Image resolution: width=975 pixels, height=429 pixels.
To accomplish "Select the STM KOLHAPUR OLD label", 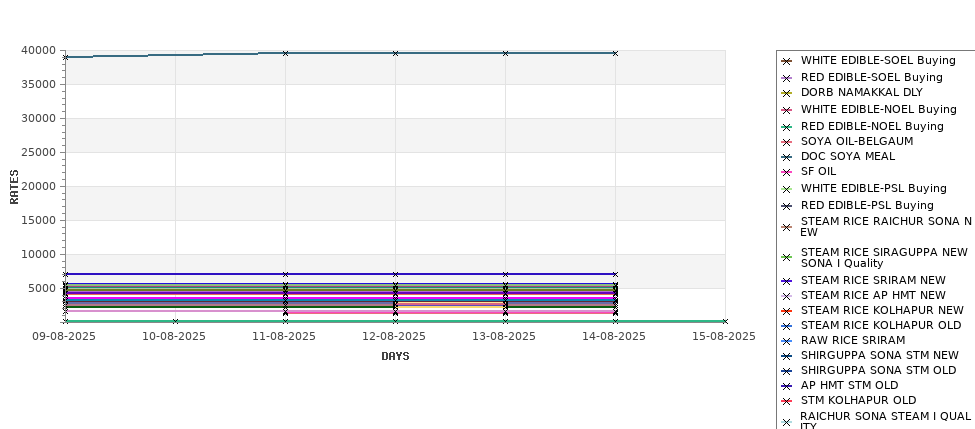I will coord(859,400).
